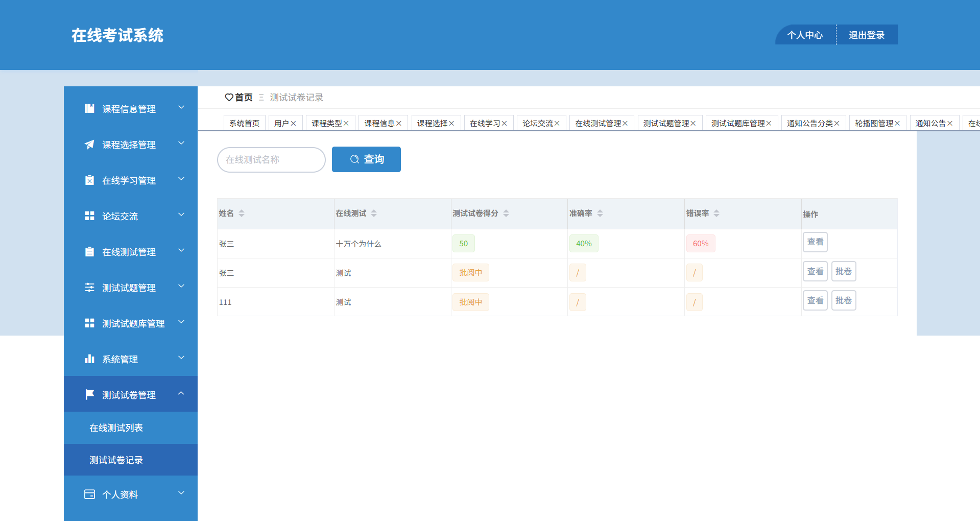Switch to 系统首页 tab
The width and height of the screenshot is (980, 521).
[245, 123]
